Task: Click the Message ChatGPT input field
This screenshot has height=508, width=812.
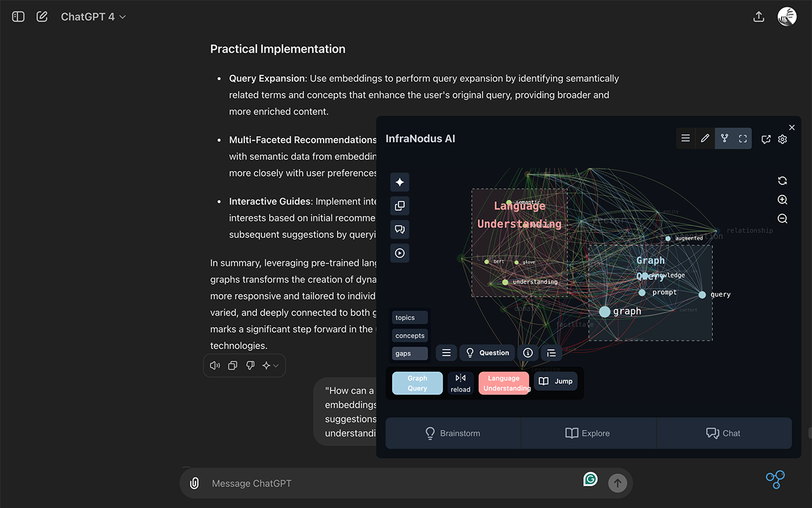Action: 393,483
